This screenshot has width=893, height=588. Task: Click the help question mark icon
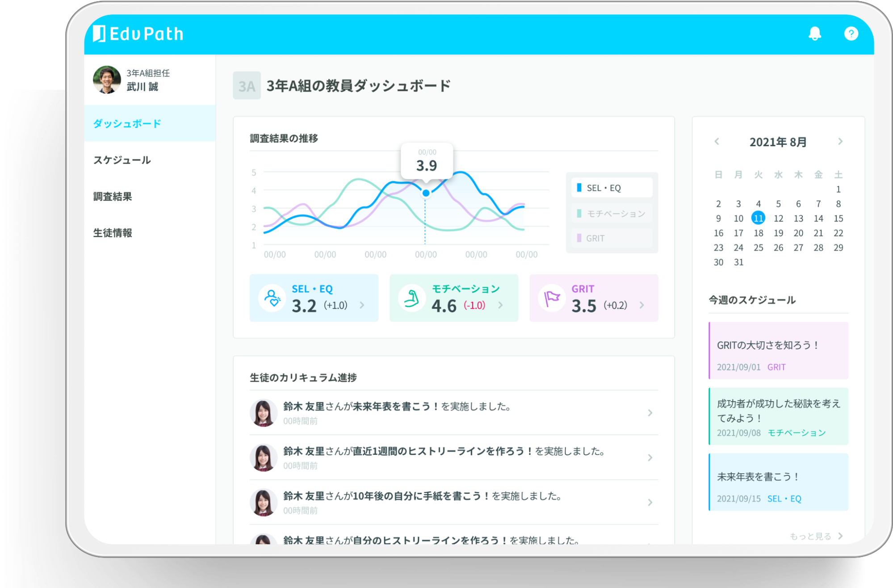click(x=851, y=34)
